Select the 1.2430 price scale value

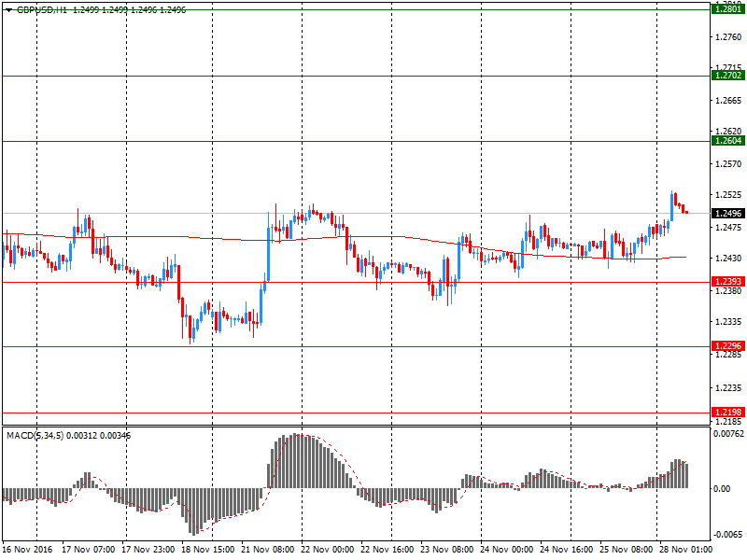(729, 259)
